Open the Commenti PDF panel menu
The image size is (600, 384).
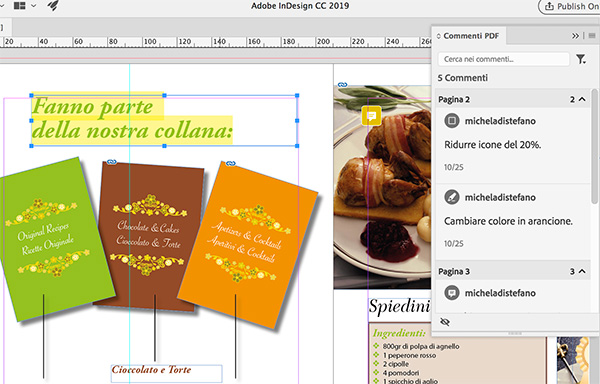pyautogui.click(x=592, y=36)
